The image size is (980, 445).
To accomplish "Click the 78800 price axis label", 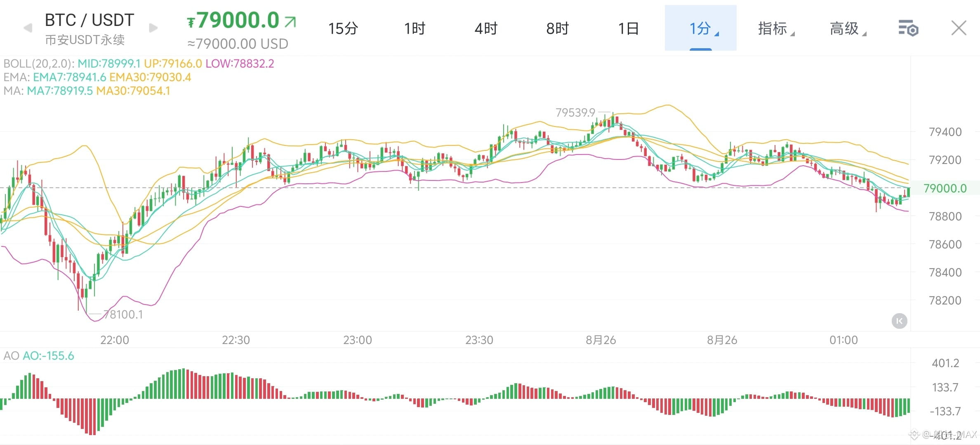I will pos(945,216).
